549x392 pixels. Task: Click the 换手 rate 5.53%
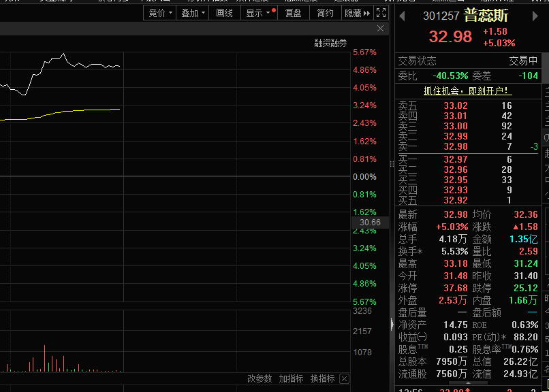(454, 251)
